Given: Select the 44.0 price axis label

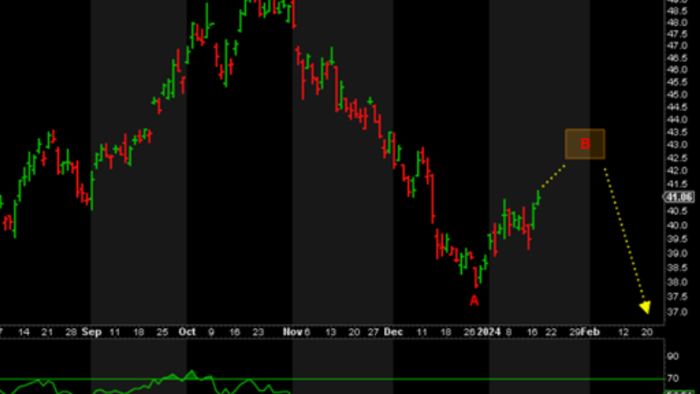Looking at the screenshot, I should click(677, 120).
